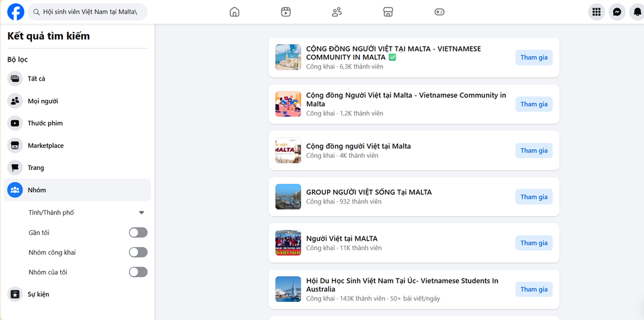
Task: Open the Marketplace storefront icon in top bar
Action: [388, 12]
